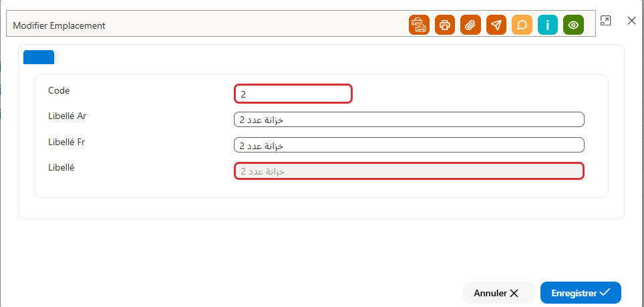Click the Libellé Ar label text
This screenshot has height=307, width=644.
pyautogui.click(x=67, y=116)
